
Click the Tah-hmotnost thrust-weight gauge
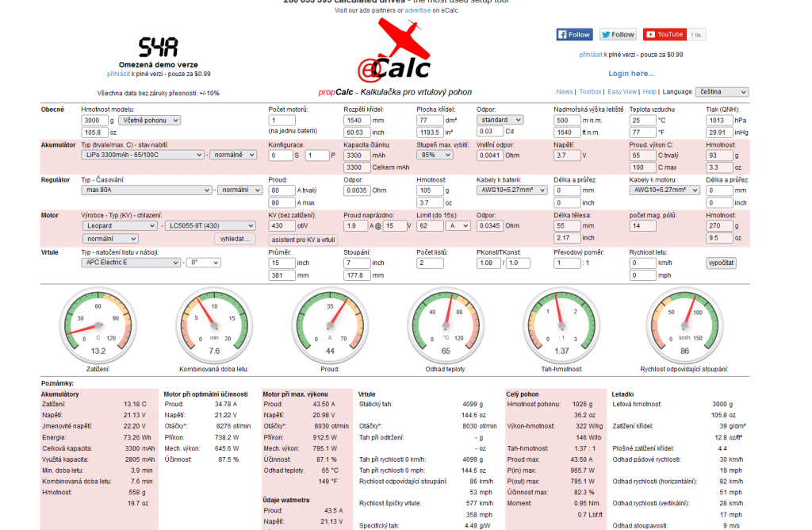561,325
